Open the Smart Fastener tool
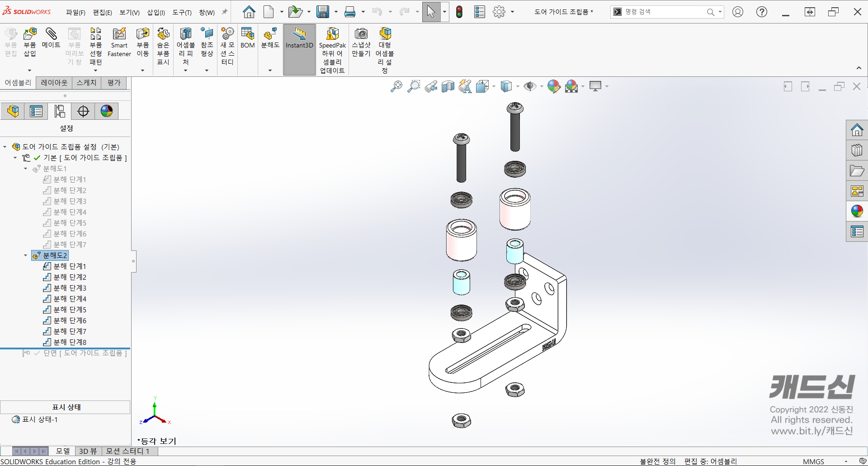The image size is (868, 466). [x=119, y=42]
